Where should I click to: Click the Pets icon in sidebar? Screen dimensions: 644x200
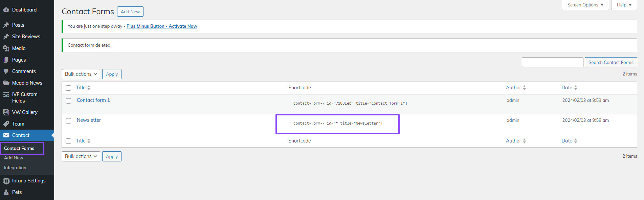click(6, 192)
